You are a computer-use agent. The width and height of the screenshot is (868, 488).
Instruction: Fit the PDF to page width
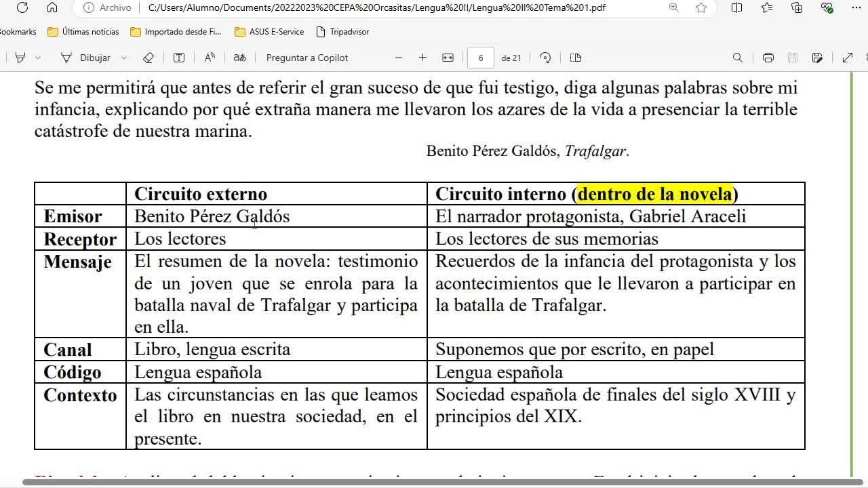coord(448,58)
